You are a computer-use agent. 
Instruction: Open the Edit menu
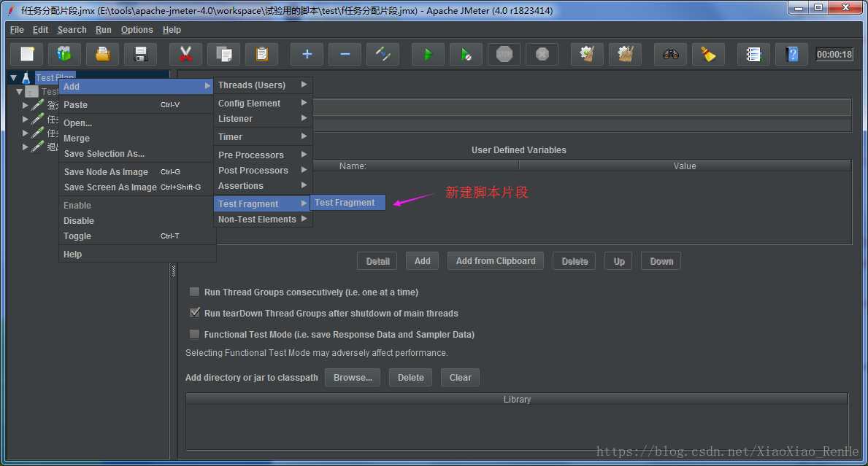tap(40, 30)
